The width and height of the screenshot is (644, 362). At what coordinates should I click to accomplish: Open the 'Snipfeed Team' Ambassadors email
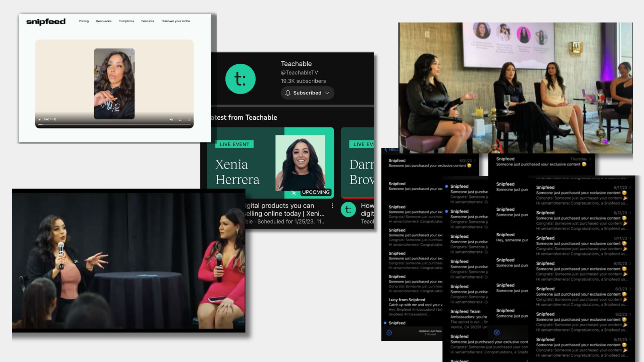469,319
